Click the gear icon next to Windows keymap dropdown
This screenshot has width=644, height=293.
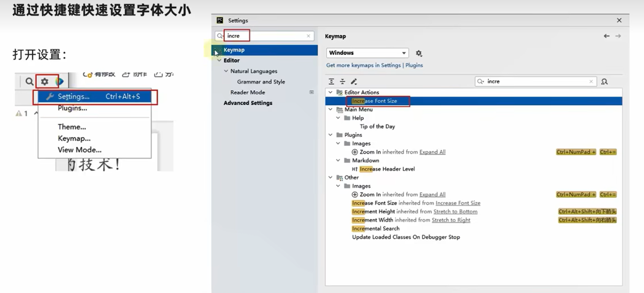click(419, 53)
